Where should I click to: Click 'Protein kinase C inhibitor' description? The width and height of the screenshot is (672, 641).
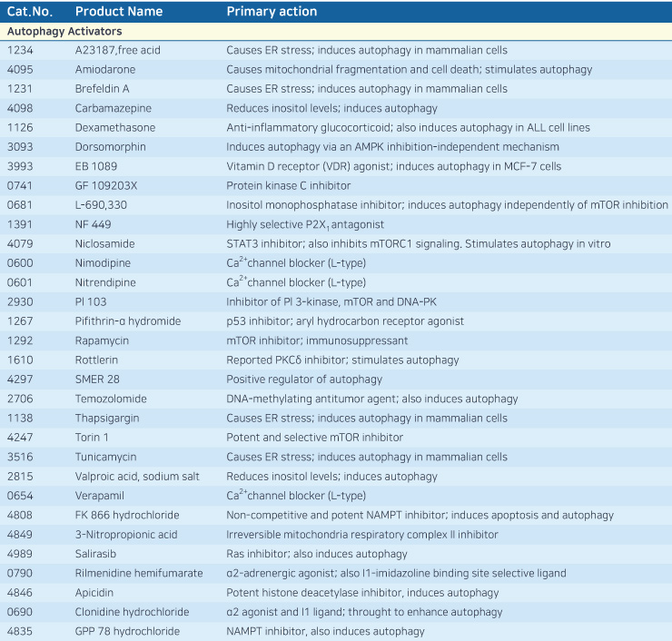pos(289,185)
